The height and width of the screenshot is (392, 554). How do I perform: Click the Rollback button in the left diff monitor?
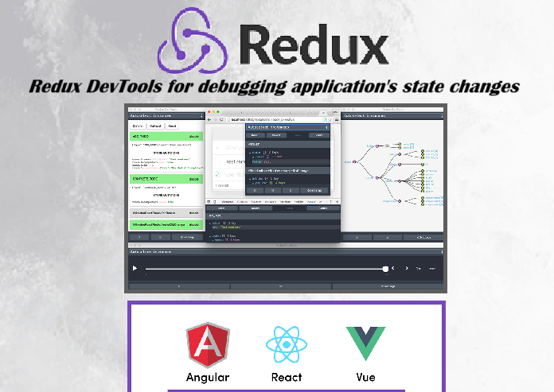155,126
